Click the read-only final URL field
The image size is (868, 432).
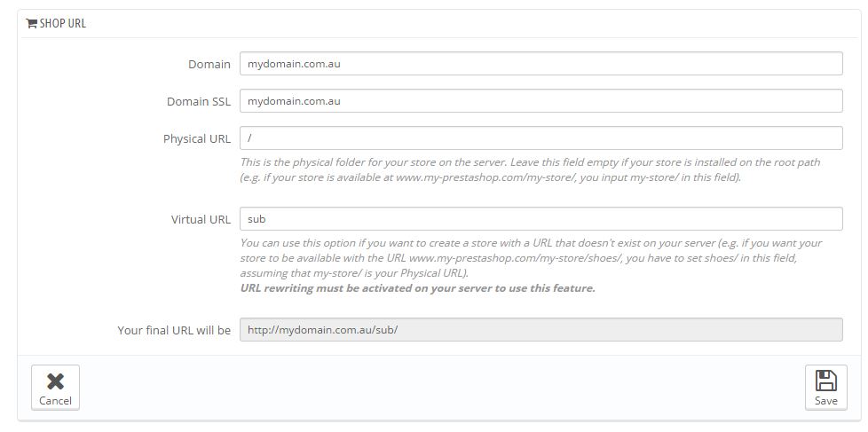pos(541,330)
